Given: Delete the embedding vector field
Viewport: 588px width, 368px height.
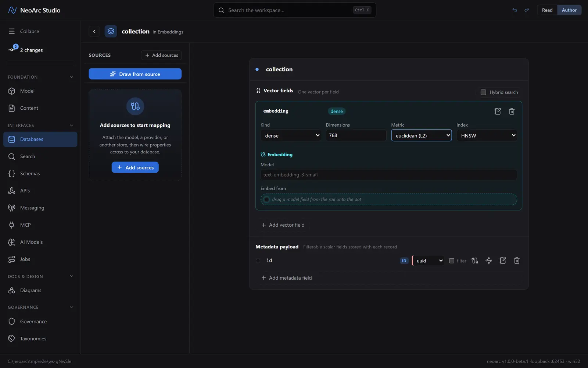Looking at the screenshot, I should tap(512, 111).
